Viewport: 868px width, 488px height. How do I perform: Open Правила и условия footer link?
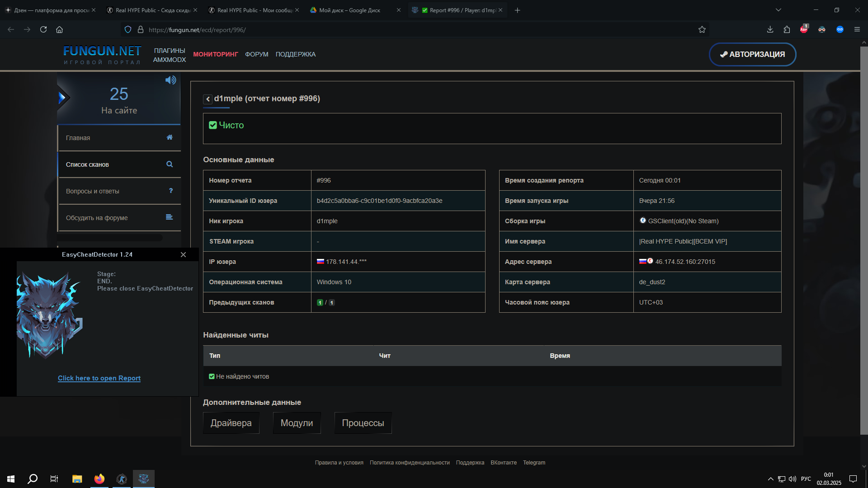click(x=339, y=463)
